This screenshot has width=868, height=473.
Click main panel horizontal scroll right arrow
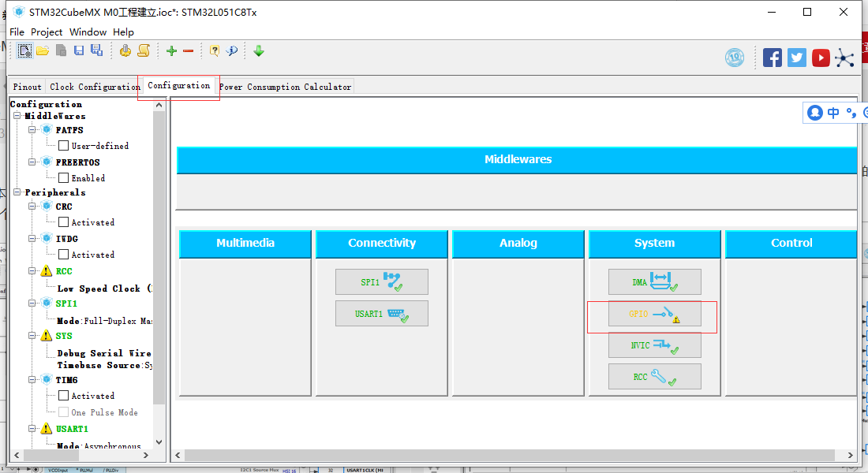pos(851,456)
